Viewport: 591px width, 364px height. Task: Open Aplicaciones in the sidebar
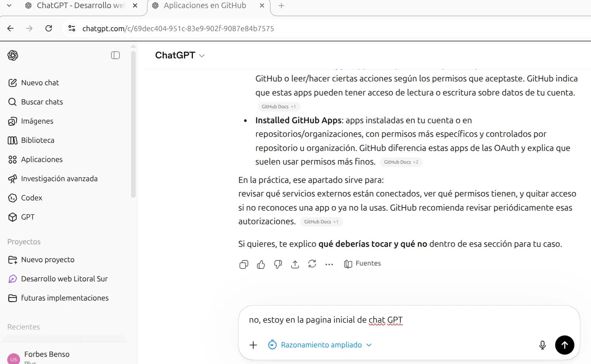[x=41, y=159]
